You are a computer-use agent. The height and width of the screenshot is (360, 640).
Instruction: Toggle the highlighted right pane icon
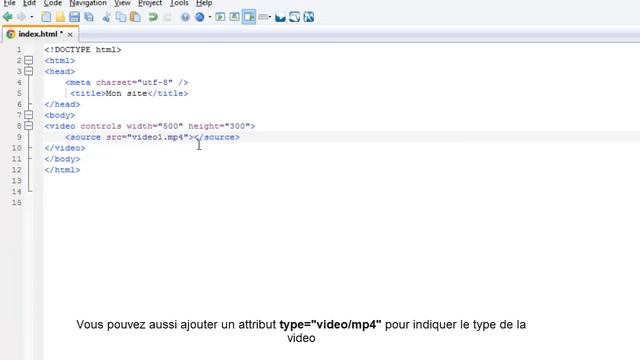(x=249, y=17)
